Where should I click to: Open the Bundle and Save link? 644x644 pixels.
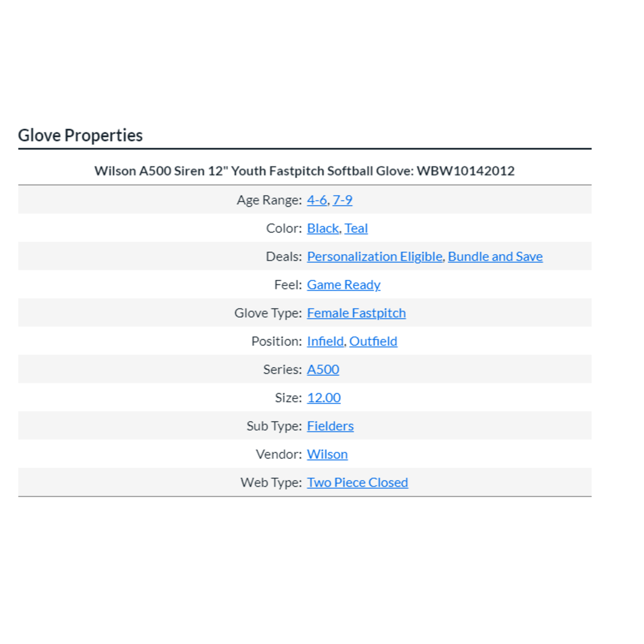[495, 257]
